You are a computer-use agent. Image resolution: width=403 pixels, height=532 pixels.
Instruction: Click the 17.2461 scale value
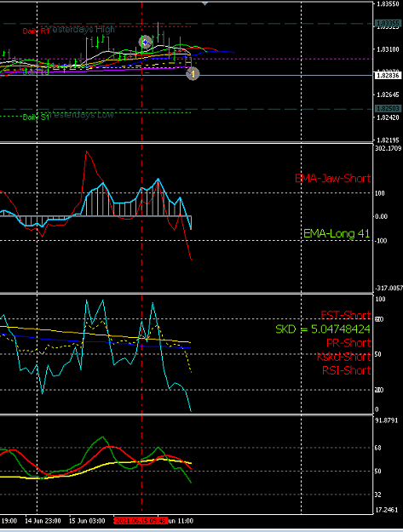[386, 510]
